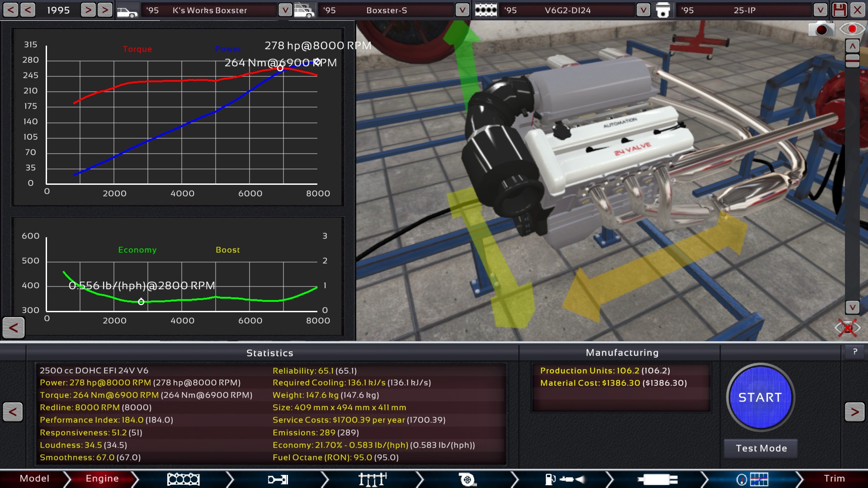Click the Smoothness: 67.0 statistic
868x488 pixels.
pyautogui.click(x=90, y=457)
